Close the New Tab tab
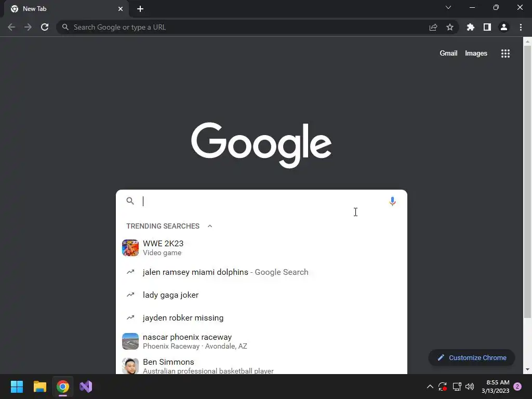The width and height of the screenshot is (532, 399). (121, 9)
